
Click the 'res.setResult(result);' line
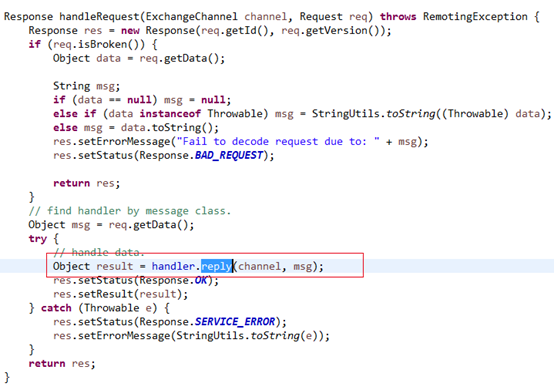(120, 294)
